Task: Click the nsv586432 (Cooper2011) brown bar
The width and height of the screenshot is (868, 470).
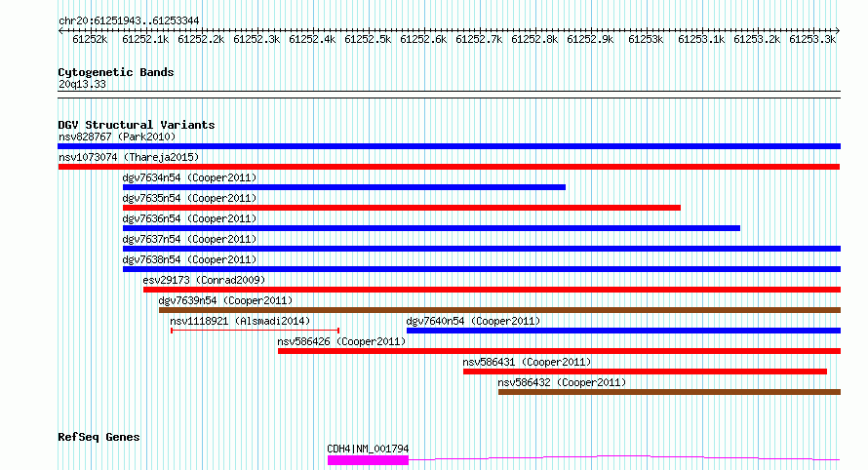Action: [669, 392]
